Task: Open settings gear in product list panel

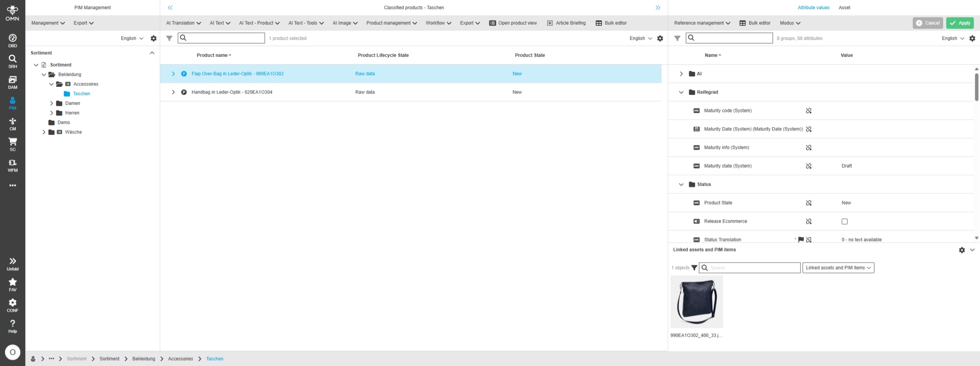Action: point(660,38)
